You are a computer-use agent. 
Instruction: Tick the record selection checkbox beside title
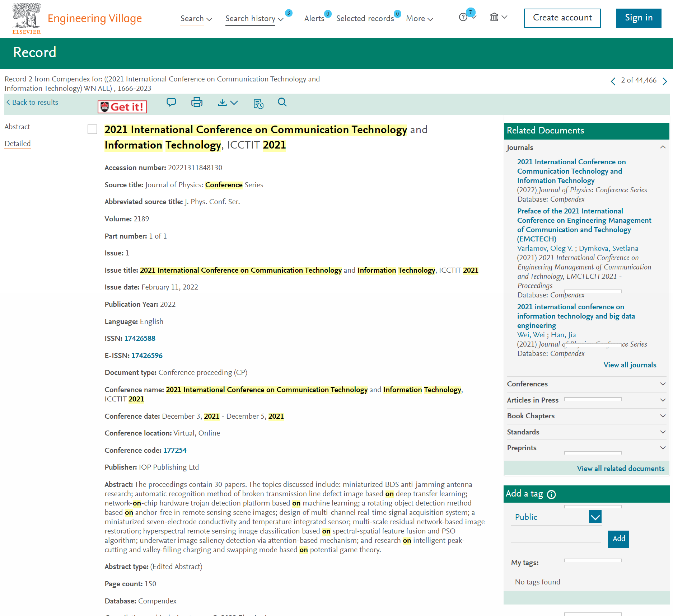coord(93,130)
